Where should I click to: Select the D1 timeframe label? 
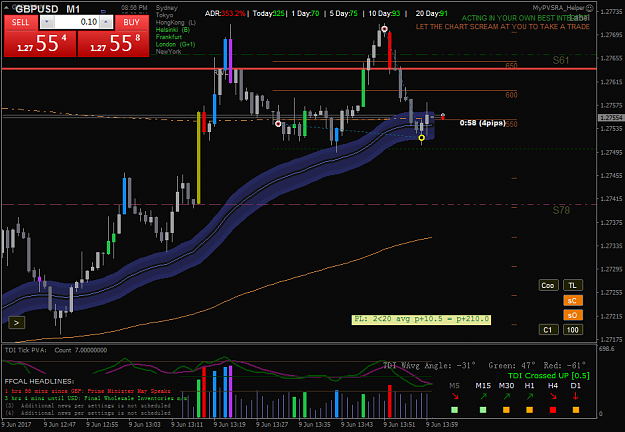click(x=576, y=386)
